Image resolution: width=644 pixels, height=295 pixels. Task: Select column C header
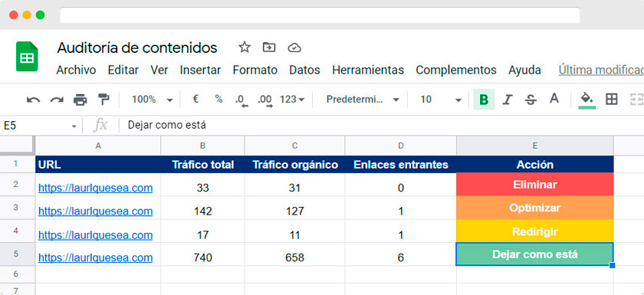[x=295, y=146]
